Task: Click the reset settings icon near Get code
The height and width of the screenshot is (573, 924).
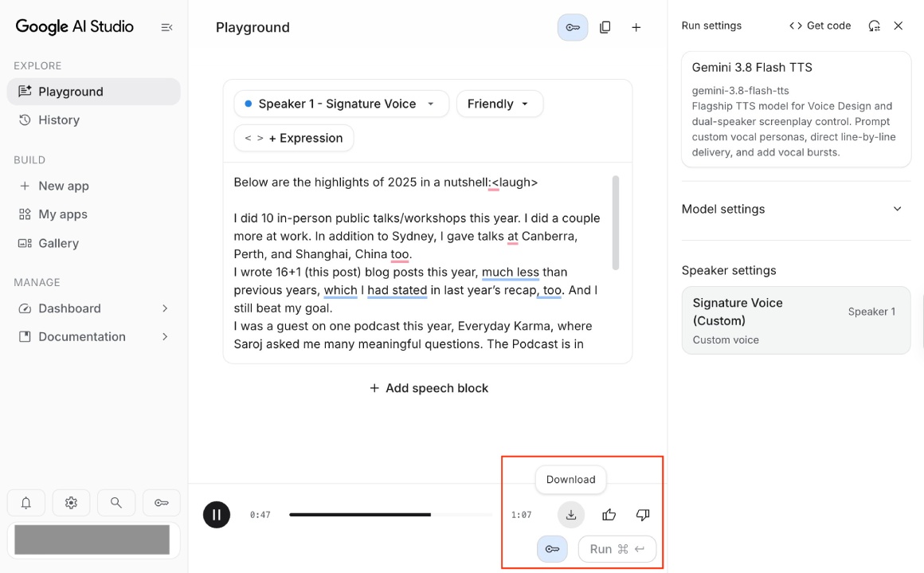Action: pos(874,26)
